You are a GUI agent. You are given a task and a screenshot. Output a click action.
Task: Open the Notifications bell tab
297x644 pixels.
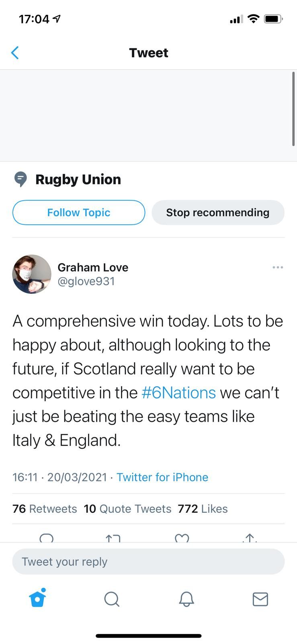186,599
